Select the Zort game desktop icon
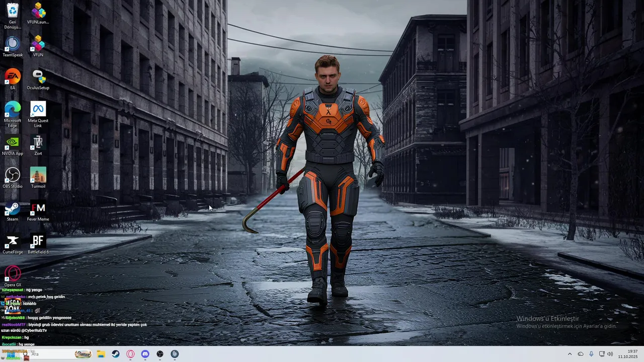The height and width of the screenshot is (362, 644). point(38,145)
